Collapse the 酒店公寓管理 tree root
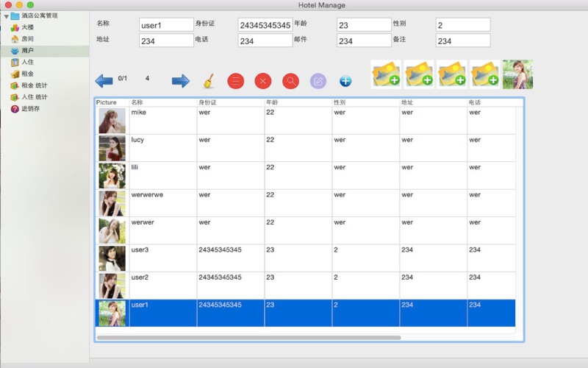588x368 pixels. tap(6, 15)
